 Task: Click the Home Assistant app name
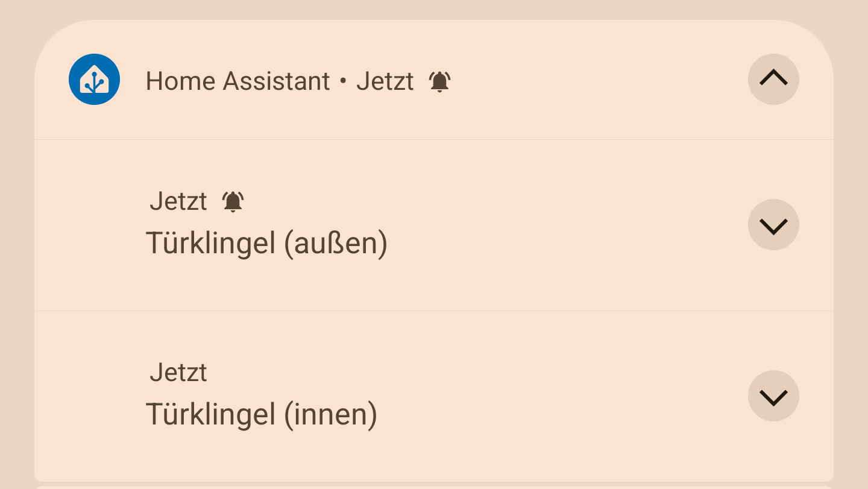click(237, 81)
